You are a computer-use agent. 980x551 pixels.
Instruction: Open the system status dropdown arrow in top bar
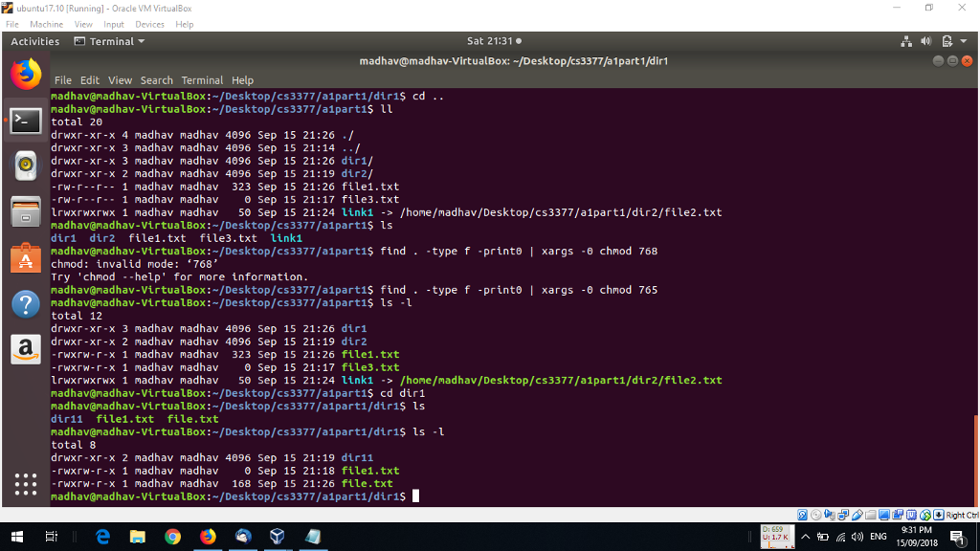(x=964, y=40)
